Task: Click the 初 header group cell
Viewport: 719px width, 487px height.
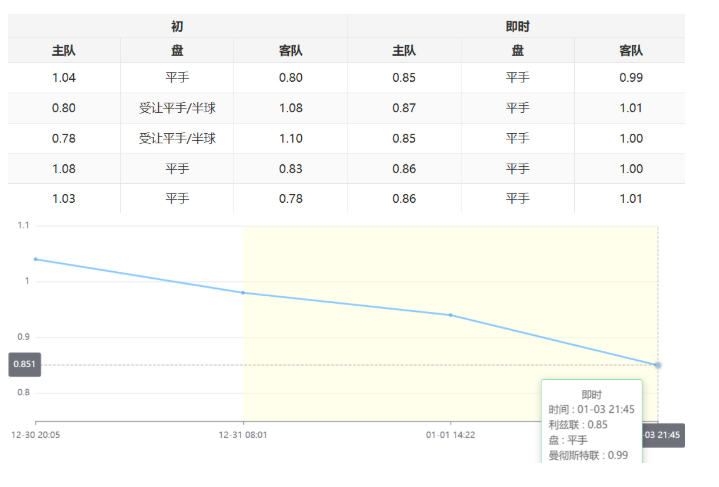Action: coord(177,26)
